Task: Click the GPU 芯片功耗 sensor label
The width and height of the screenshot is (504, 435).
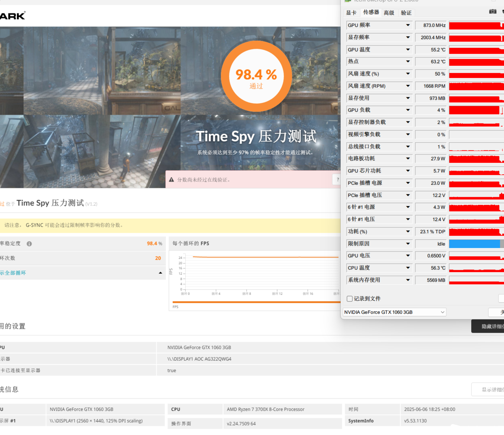Action: 364,171
